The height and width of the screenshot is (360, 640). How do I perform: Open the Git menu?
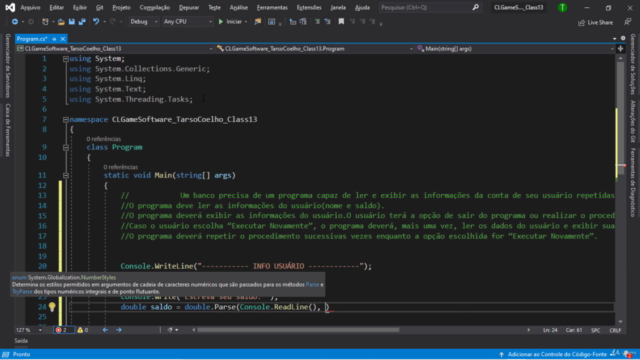point(100,7)
